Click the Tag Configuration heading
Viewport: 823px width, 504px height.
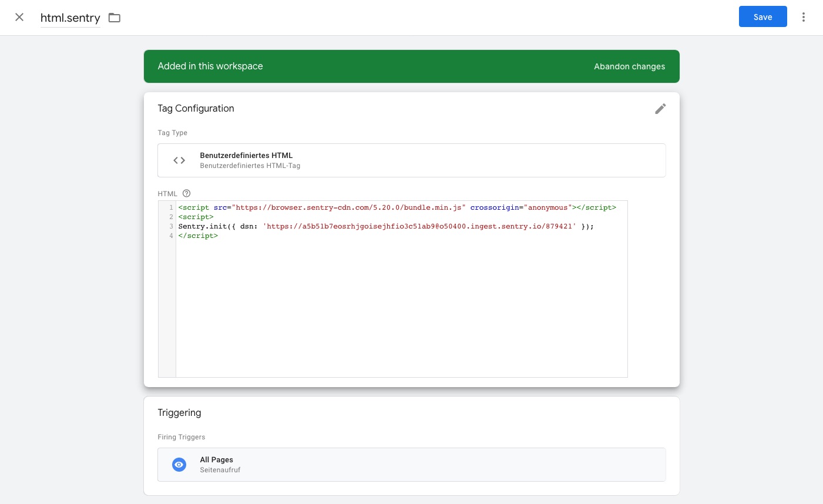196,108
